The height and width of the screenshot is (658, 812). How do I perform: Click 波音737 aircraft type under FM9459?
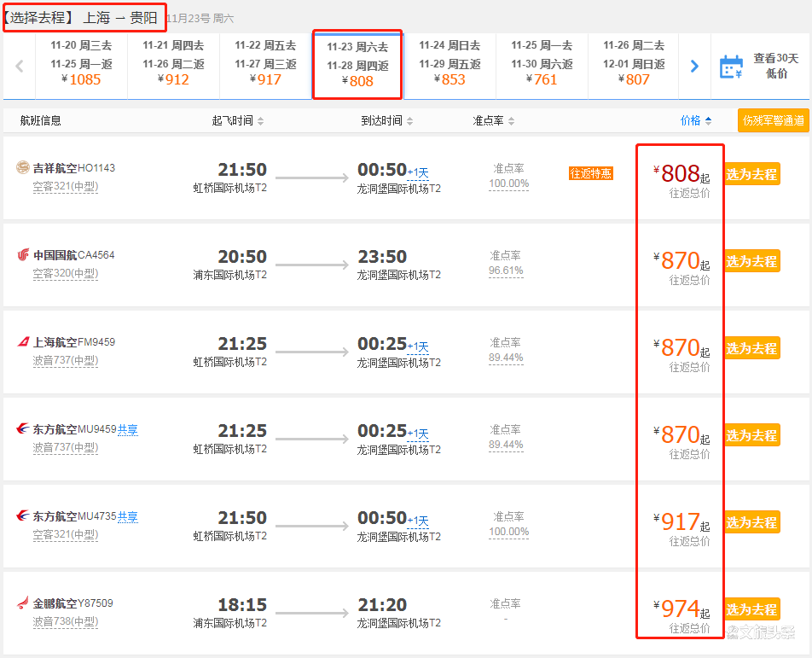coord(65,361)
